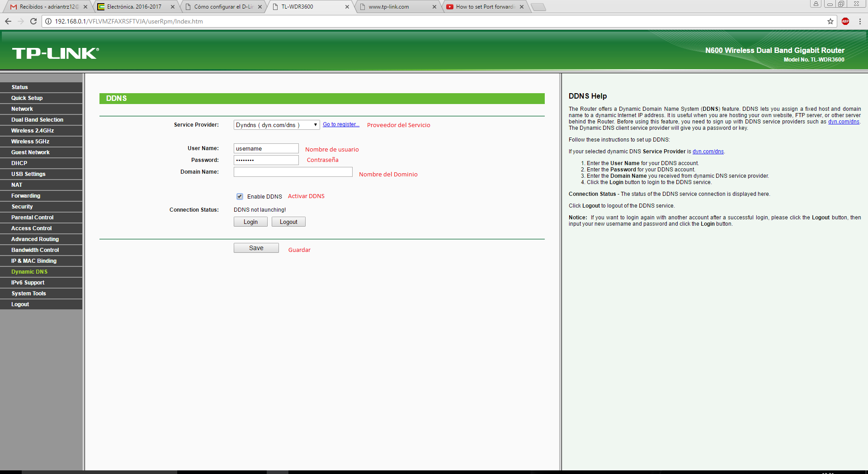
Task: Open Status menu item
Action: click(x=41, y=87)
